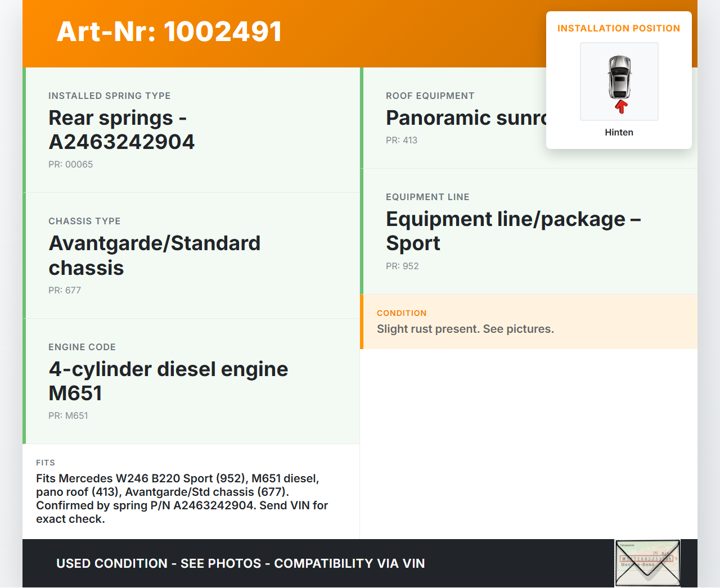Open the VIN registration document thumbnail
720x588 pixels.
(647, 563)
